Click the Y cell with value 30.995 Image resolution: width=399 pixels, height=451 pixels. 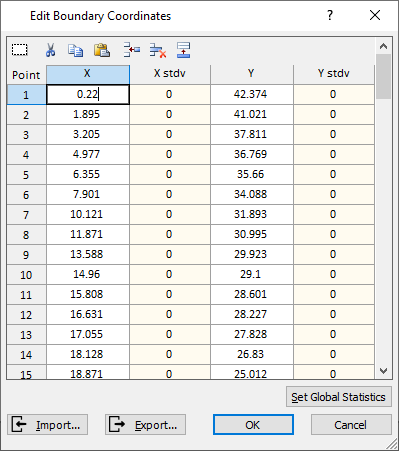[x=252, y=234]
